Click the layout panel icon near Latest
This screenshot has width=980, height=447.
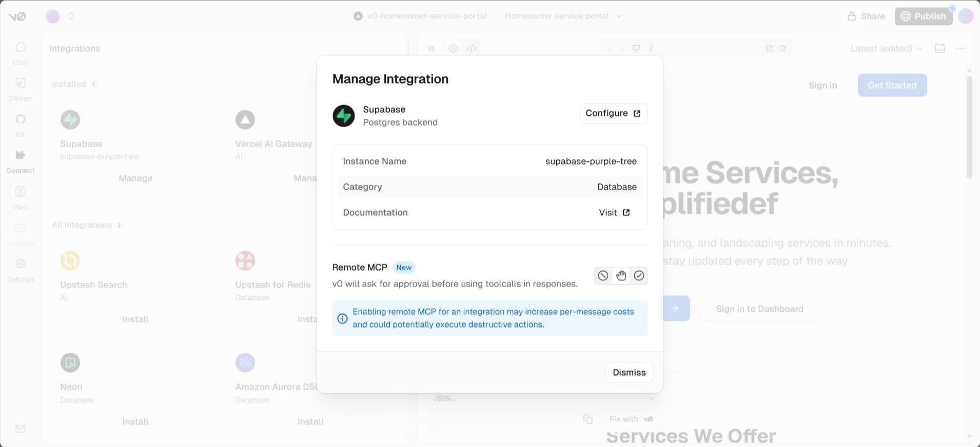pos(940,48)
